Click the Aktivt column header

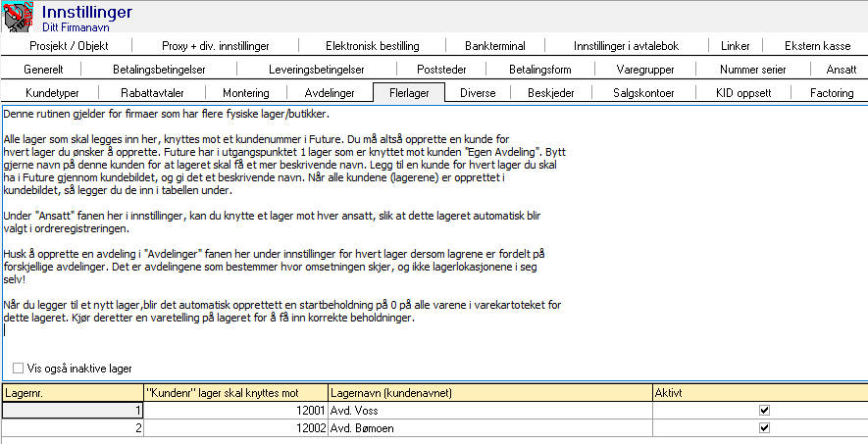coord(760,393)
